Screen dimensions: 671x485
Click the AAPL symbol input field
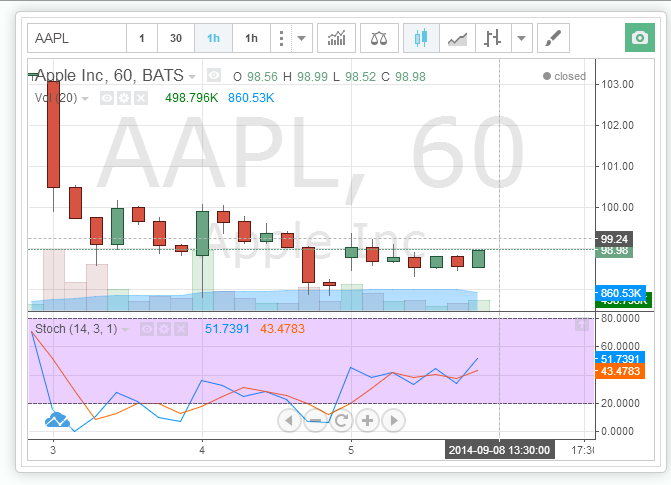[77, 38]
